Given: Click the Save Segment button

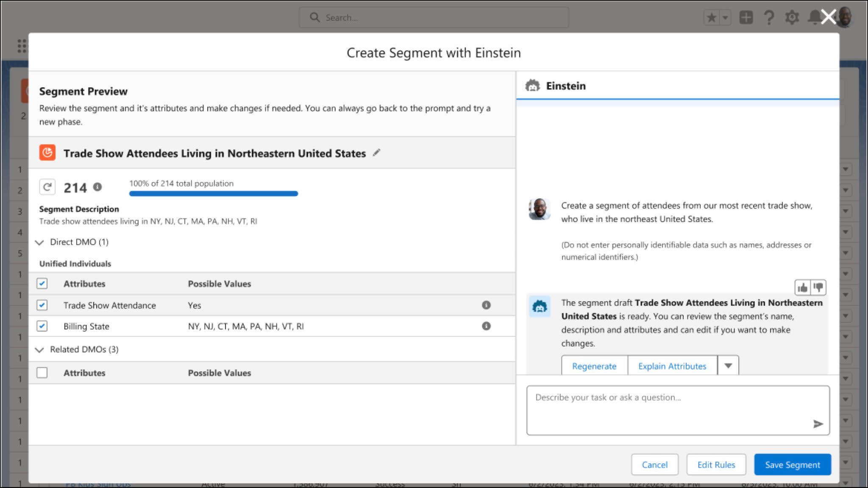Looking at the screenshot, I should tap(793, 465).
